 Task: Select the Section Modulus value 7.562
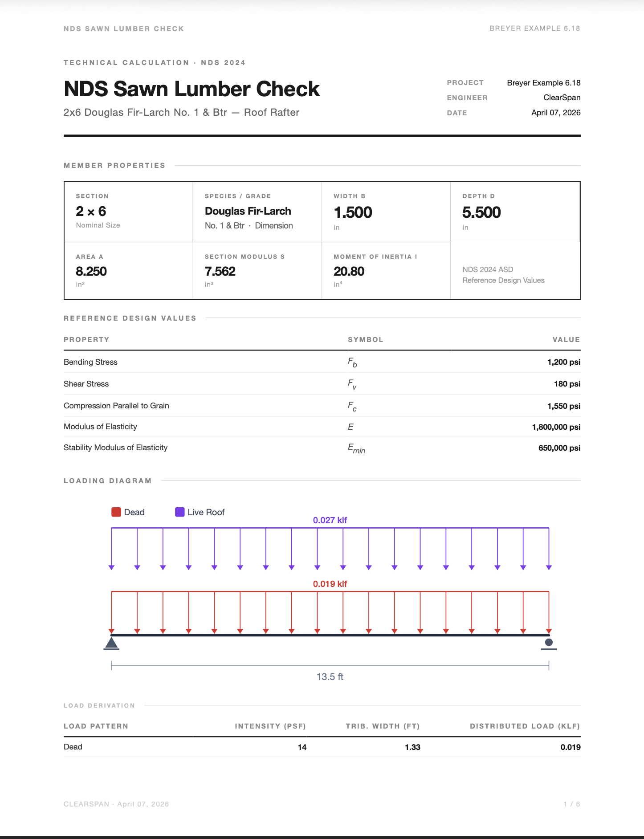click(220, 271)
